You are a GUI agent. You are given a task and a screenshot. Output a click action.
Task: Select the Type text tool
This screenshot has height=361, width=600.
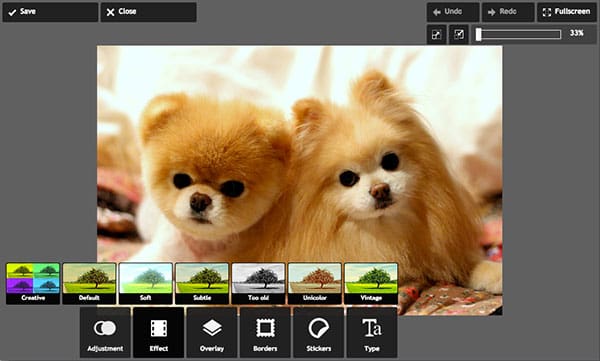point(372,333)
